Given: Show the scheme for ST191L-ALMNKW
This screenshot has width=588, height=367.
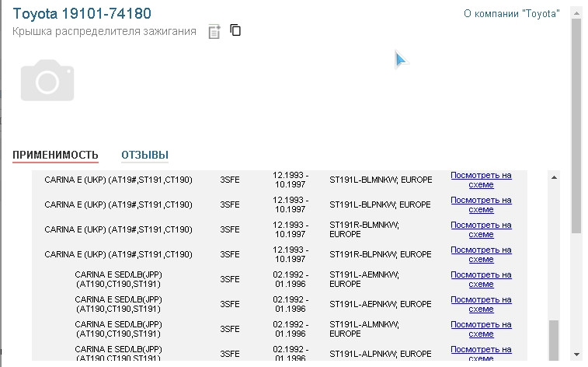Looking at the screenshot, I should (x=482, y=329).
